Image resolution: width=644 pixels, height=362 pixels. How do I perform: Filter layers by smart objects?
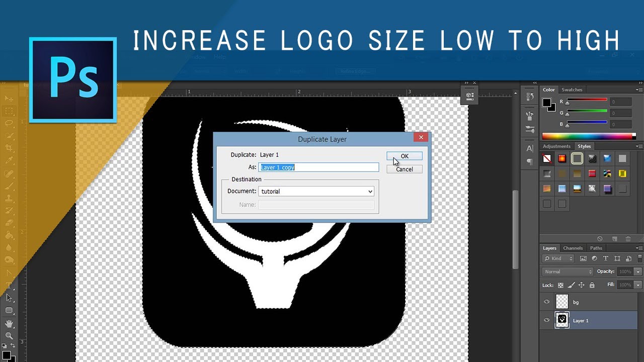point(627,258)
